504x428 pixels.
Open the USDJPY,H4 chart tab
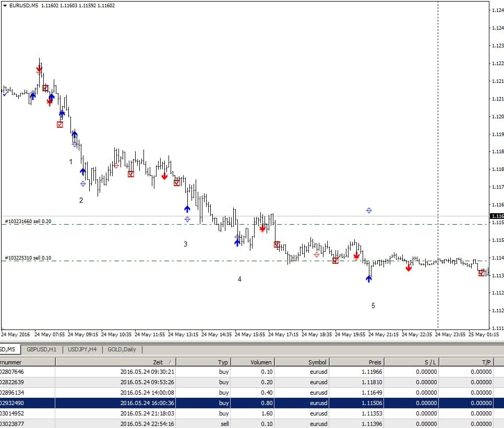(x=83, y=349)
